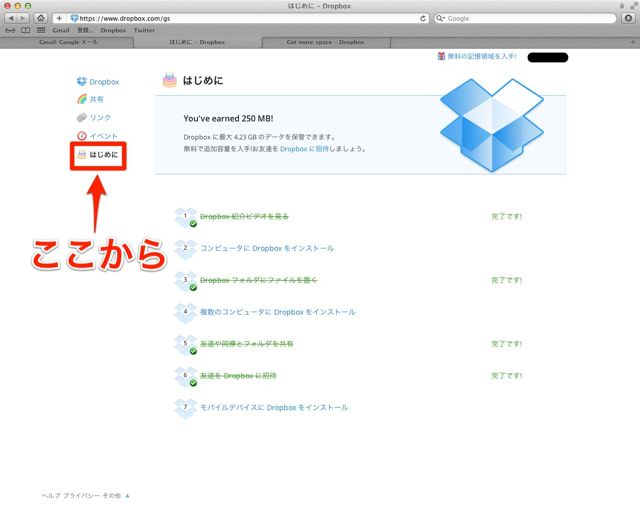Click the rainbow sharing icon (共有)
640x506 pixels.
(82, 99)
